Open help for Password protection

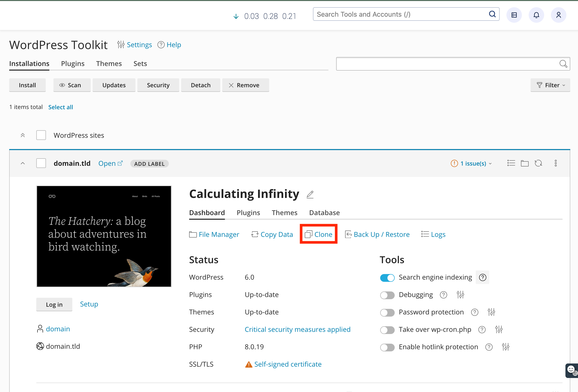click(474, 312)
